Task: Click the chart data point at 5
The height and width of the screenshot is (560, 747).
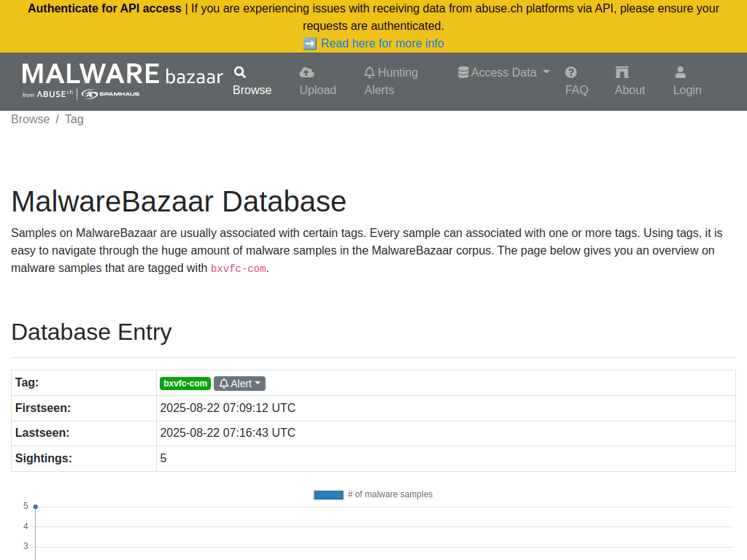Action: (35, 507)
